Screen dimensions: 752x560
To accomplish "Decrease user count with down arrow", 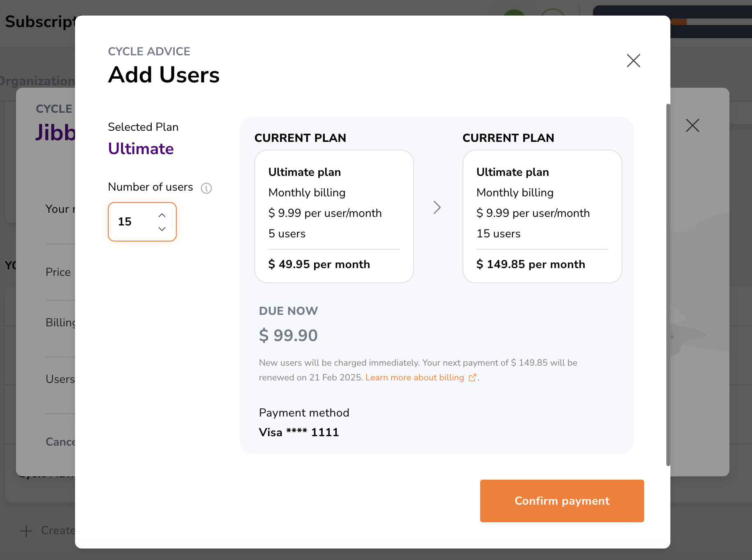I will tap(162, 229).
